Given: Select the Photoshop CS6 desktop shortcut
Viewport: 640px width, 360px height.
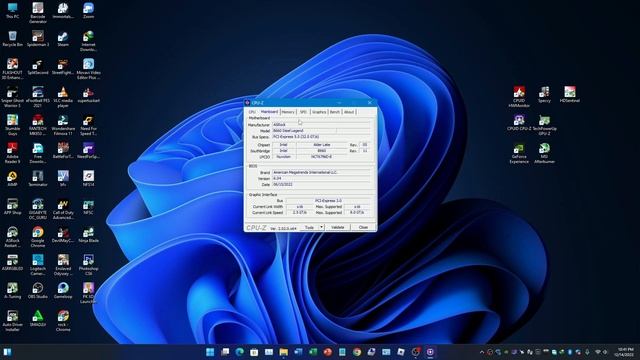Looking at the screenshot, I should pyautogui.click(x=88, y=265).
